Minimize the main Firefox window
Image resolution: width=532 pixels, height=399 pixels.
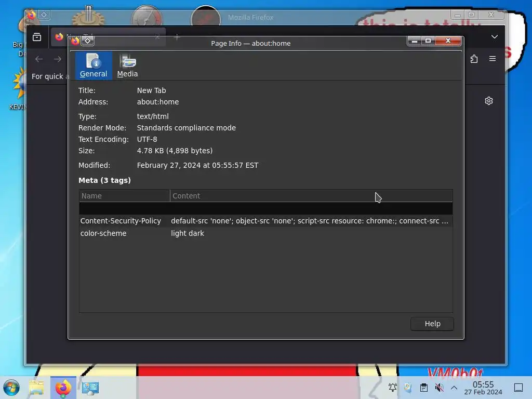tap(457, 15)
